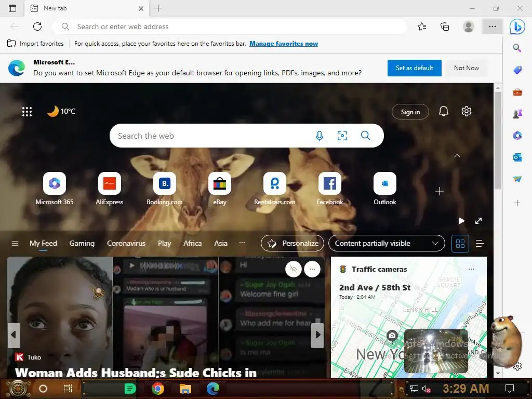The width and height of the screenshot is (532, 399).
Task: Add a sidebar app with plus
Action: pyautogui.click(x=517, y=203)
